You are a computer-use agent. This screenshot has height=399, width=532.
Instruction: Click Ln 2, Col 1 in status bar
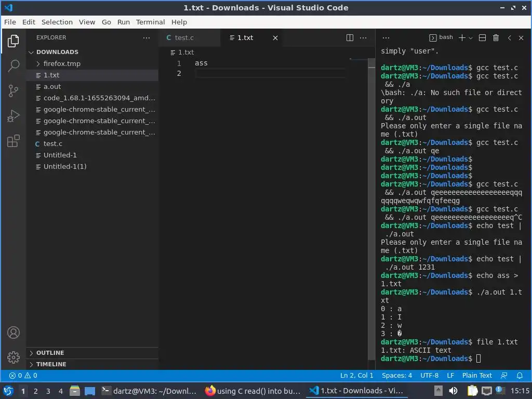click(x=356, y=376)
